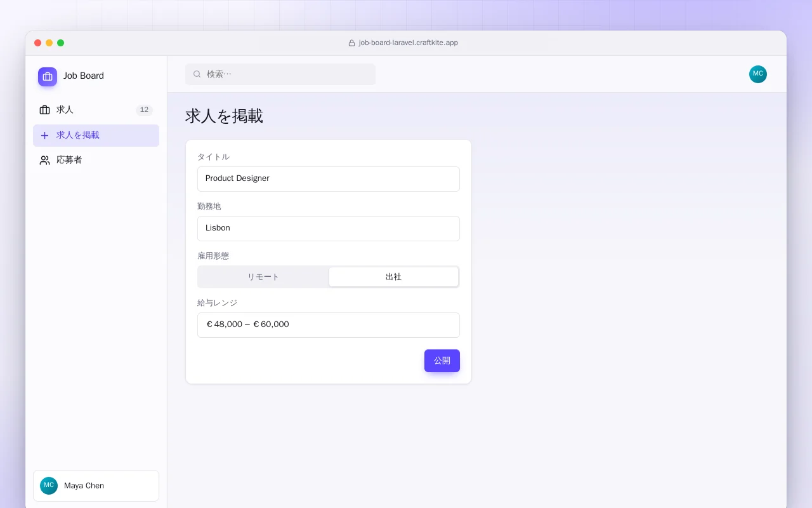Click the 給与レンジ label
The width and height of the screenshot is (812, 508).
pyautogui.click(x=217, y=303)
